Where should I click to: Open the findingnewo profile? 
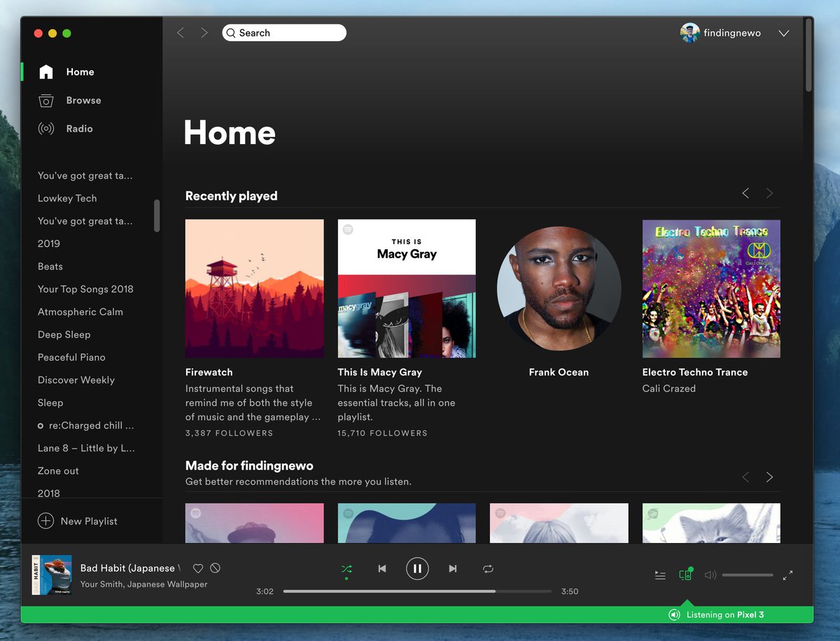pyautogui.click(x=732, y=33)
